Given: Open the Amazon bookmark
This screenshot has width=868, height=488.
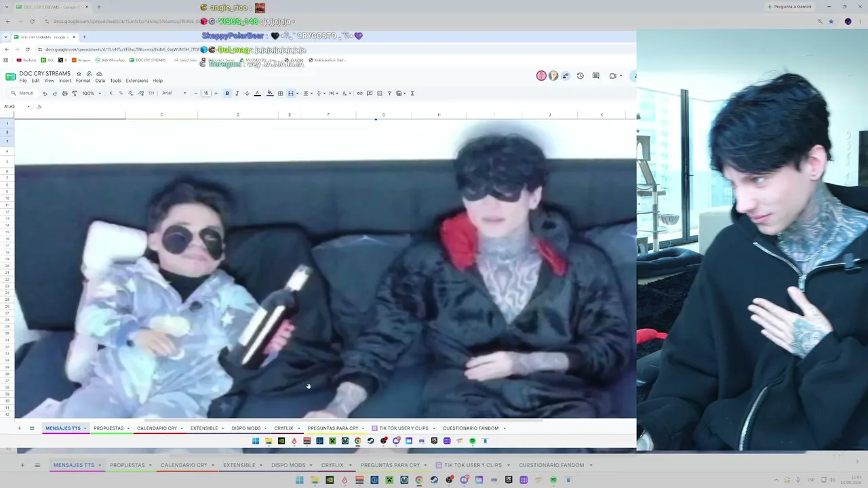Looking at the screenshot, I should 81,60.
